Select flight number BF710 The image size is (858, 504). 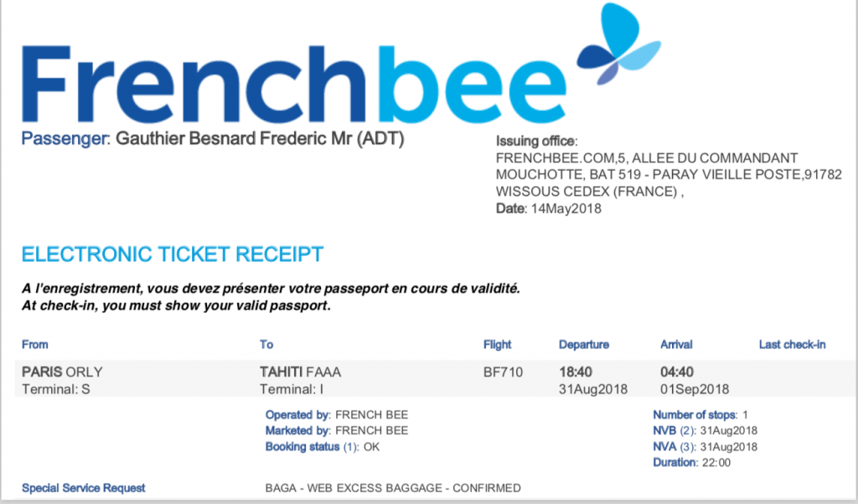point(503,373)
